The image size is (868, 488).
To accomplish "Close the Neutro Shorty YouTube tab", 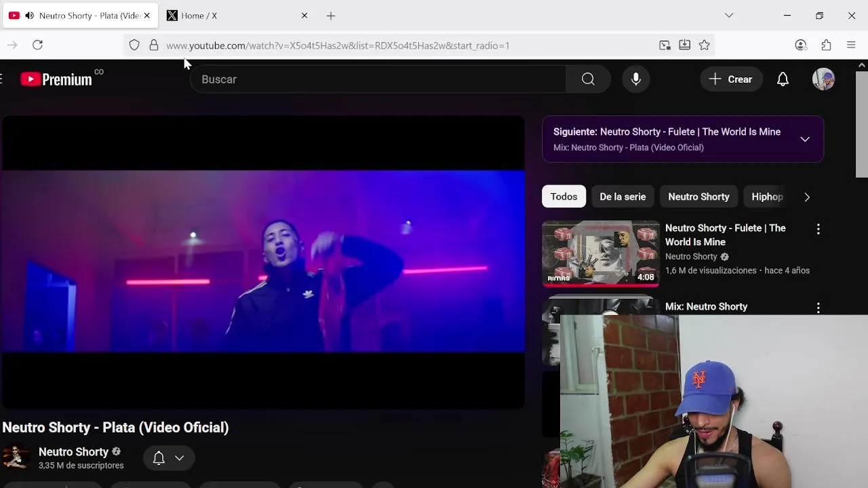I will (x=146, y=16).
